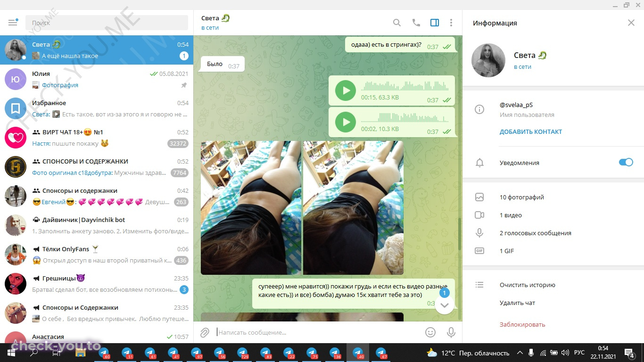This screenshot has width=644, height=362.
Task: Open the three-dot chat options menu
Action: (451, 23)
